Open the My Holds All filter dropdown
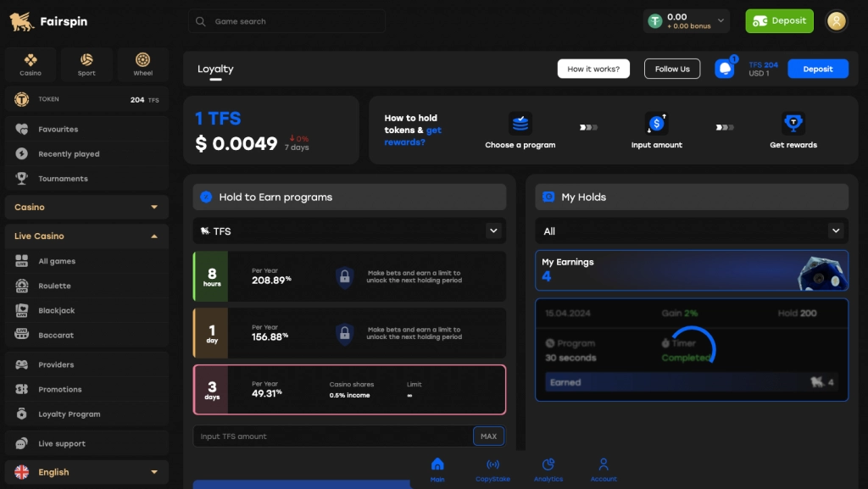This screenshot has height=489, width=868. (x=692, y=231)
